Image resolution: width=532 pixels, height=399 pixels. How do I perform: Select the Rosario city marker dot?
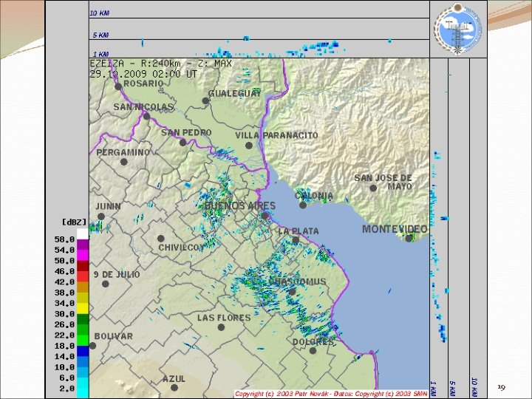(118, 86)
